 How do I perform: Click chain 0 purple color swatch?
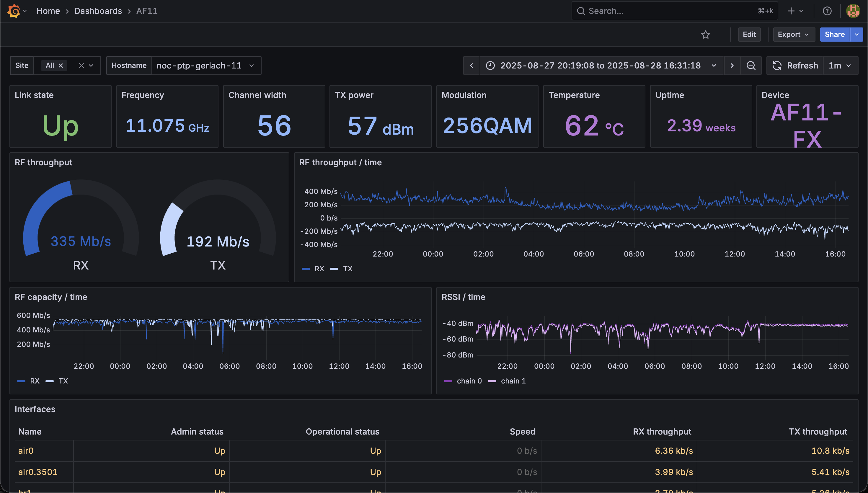click(x=448, y=381)
